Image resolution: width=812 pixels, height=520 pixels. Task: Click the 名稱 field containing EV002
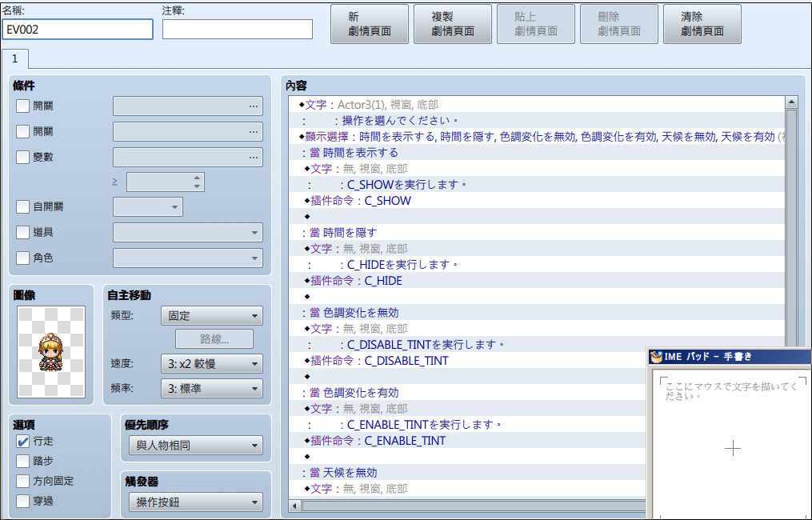click(x=78, y=30)
